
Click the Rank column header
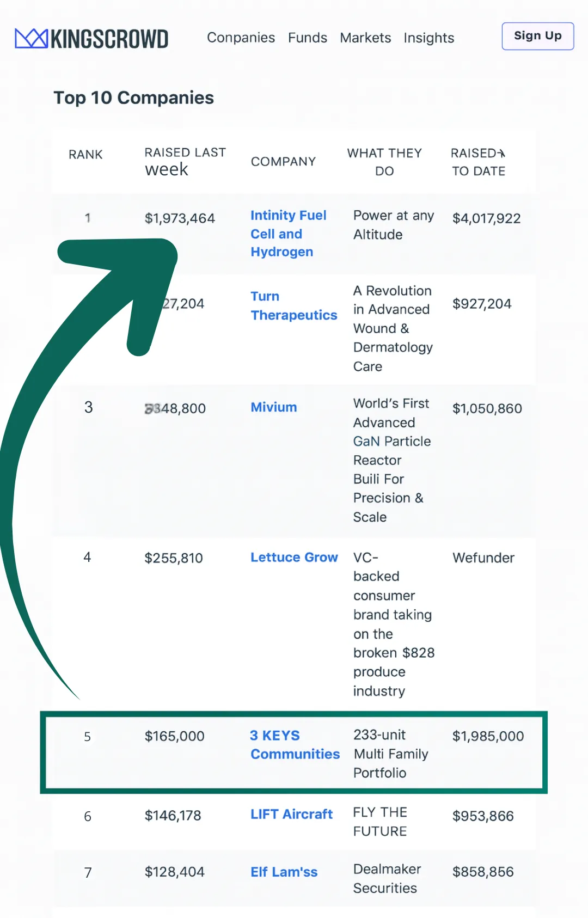(85, 155)
